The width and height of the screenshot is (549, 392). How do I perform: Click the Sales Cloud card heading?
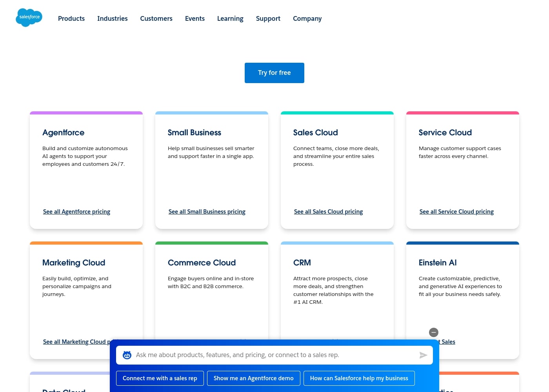[316, 132]
